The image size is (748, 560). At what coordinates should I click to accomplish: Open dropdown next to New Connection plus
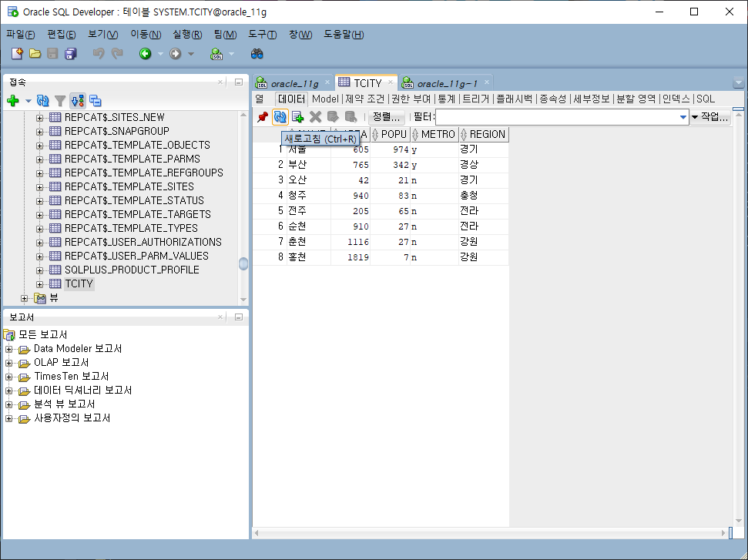pos(29,101)
